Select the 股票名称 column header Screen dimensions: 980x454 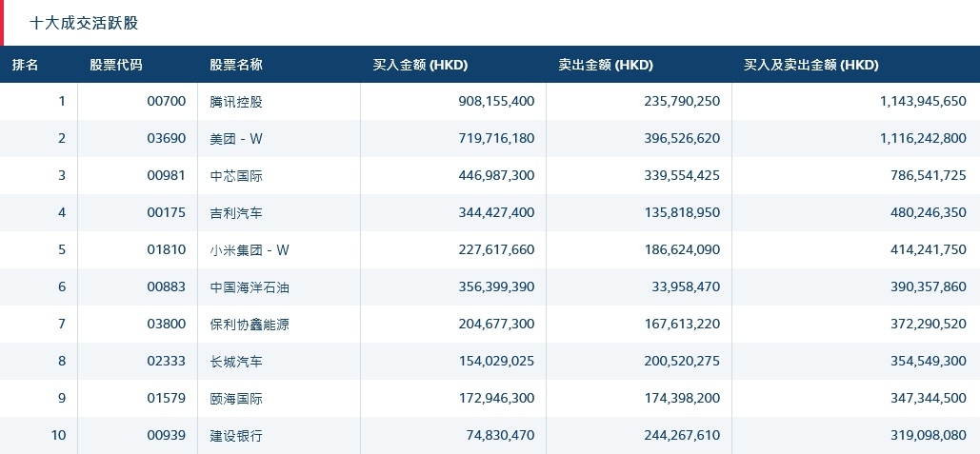pos(236,65)
